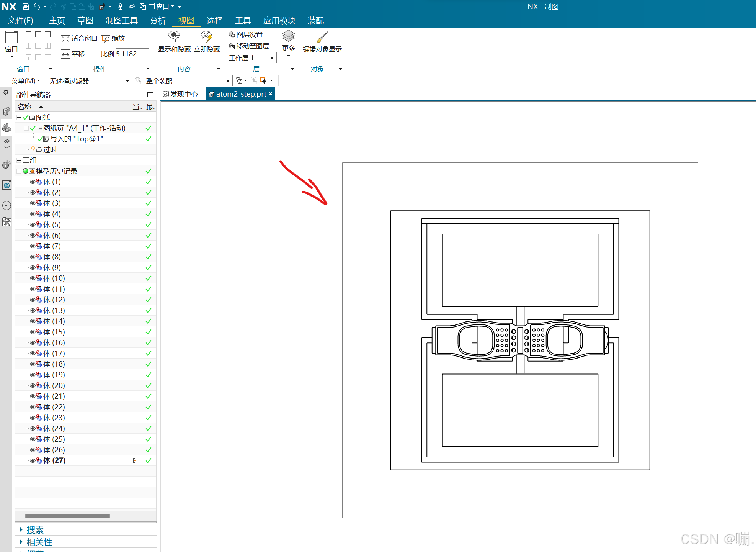The width and height of the screenshot is (756, 552).
Task: Switch to the 分析 ribbon tab
Action: pyautogui.click(x=158, y=21)
